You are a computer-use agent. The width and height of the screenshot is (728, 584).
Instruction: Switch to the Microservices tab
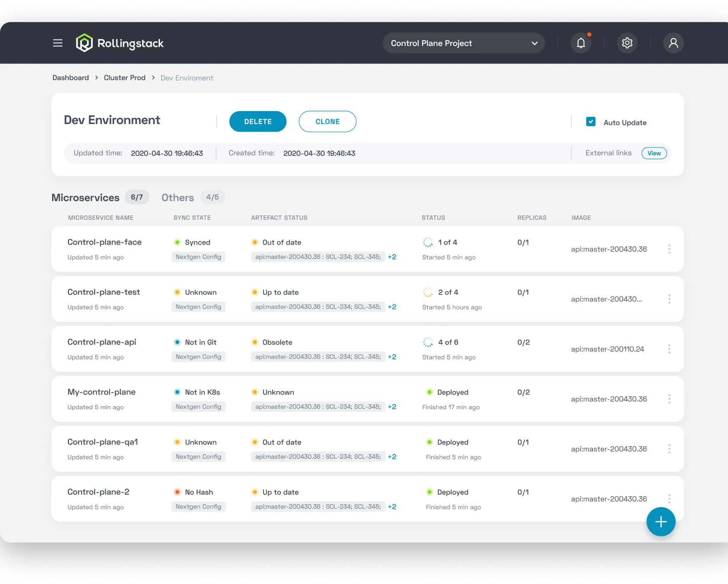click(100, 197)
